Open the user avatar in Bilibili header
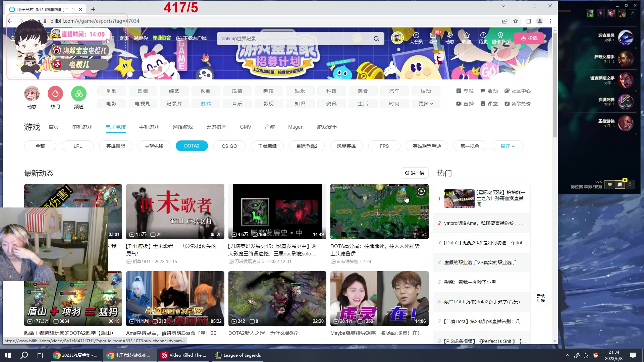 click(x=397, y=38)
